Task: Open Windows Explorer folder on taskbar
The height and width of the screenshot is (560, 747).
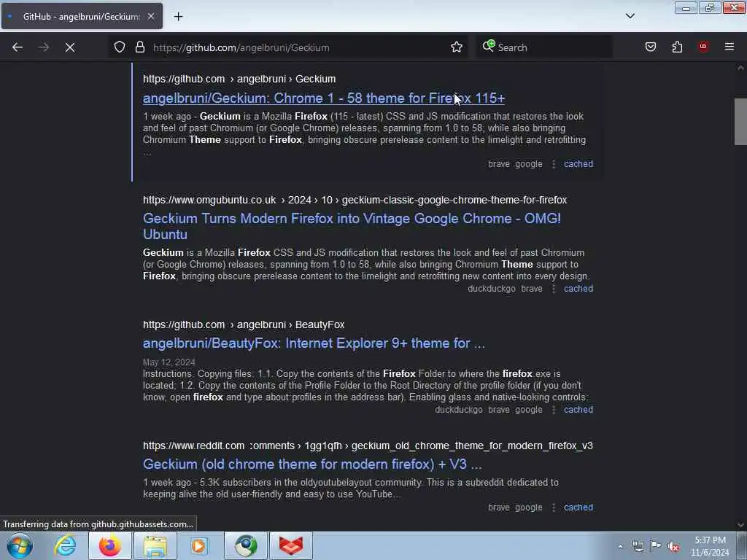Action: click(x=155, y=545)
